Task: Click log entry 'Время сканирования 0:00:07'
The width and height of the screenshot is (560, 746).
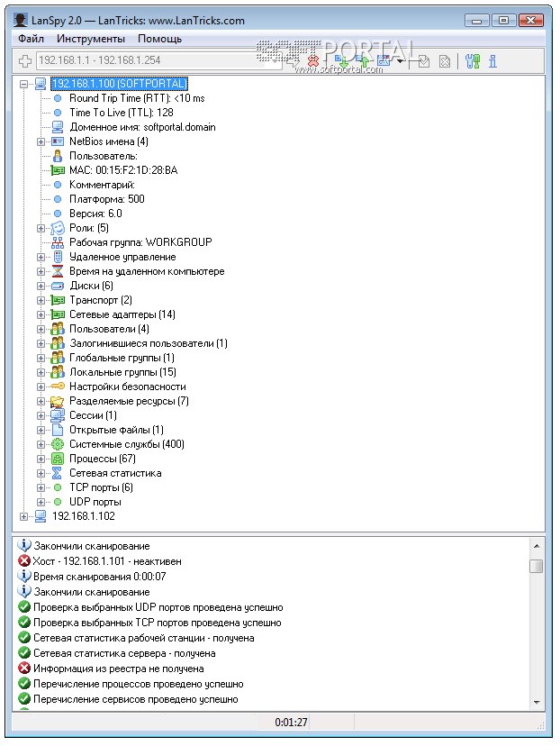Action: coord(100,577)
